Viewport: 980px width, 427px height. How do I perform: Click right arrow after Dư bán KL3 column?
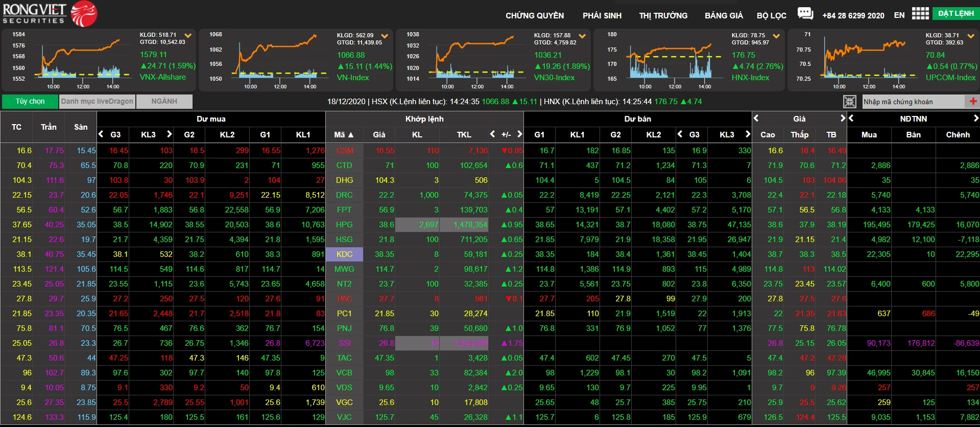(748, 134)
